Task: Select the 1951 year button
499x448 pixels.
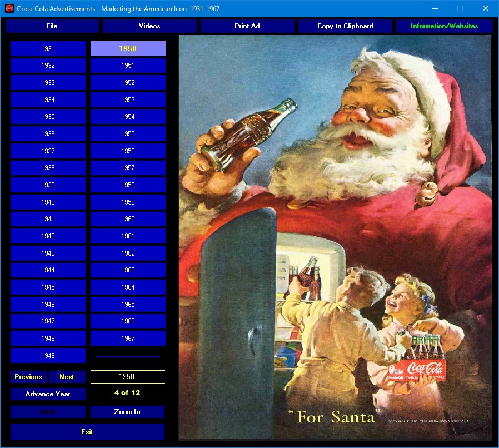Action: click(128, 66)
